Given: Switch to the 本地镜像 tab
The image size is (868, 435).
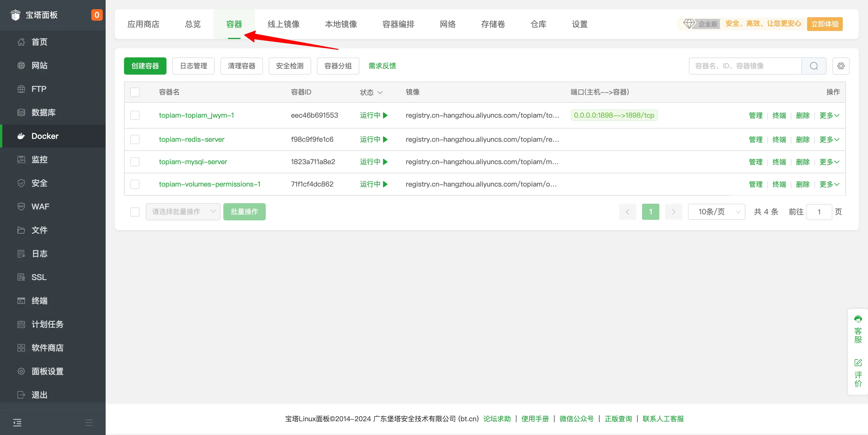Looking at the screenshot, I should click(341, 24).
